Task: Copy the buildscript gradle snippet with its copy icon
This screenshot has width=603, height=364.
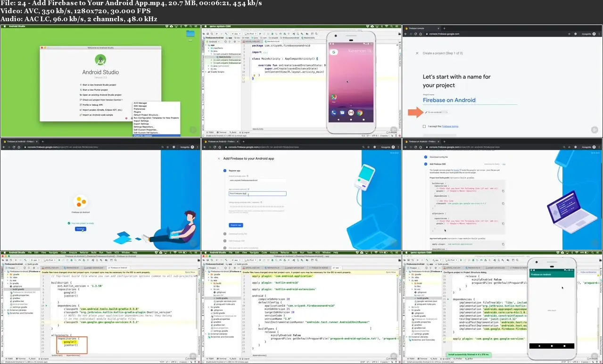Action: tap(503, 191)
